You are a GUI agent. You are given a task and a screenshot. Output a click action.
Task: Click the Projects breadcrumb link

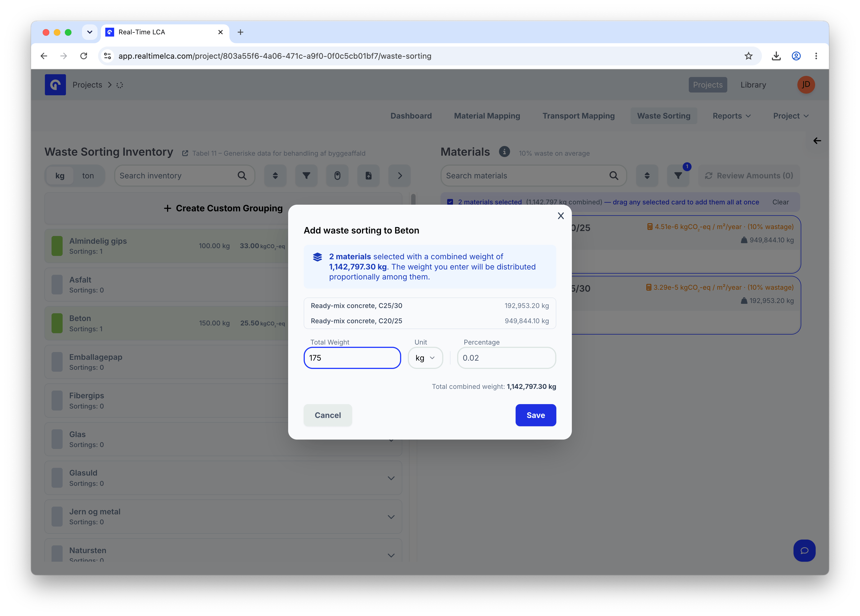(87, 84)
